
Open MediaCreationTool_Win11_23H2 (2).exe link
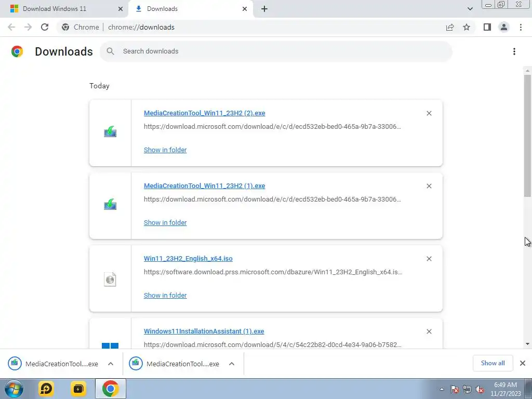(204, 113)
